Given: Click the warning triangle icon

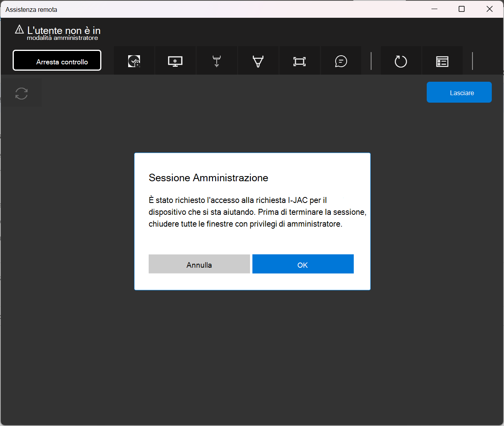Looking at the screenshot, I should (x=19, y=29).
